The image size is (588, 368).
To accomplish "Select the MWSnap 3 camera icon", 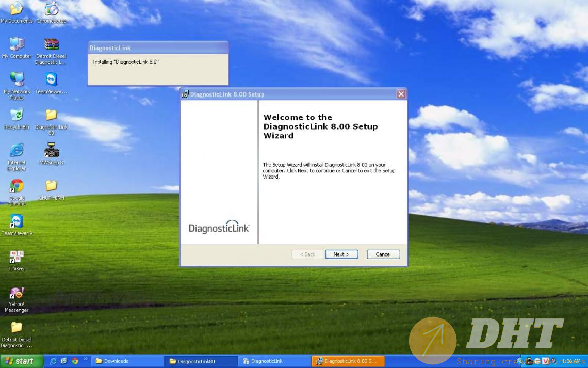I will [51, 151].
